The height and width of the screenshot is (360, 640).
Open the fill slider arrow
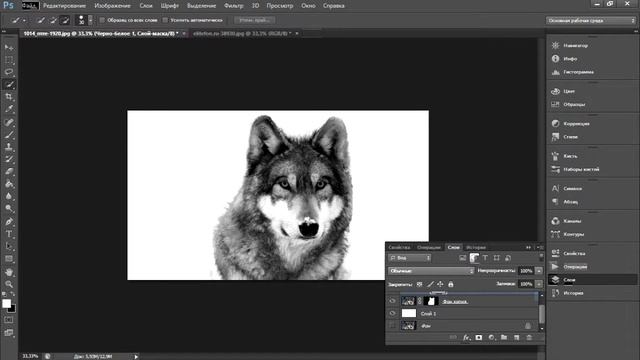point(539,284)
